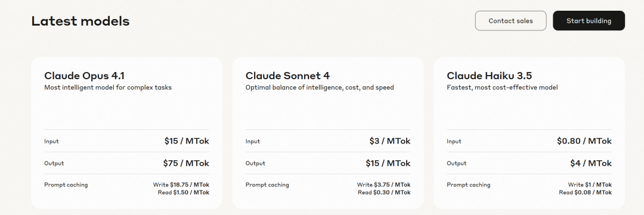Click Opus 4.1 input price $15 / MTok
The image size is (644, 215).
tap(187, 141)
